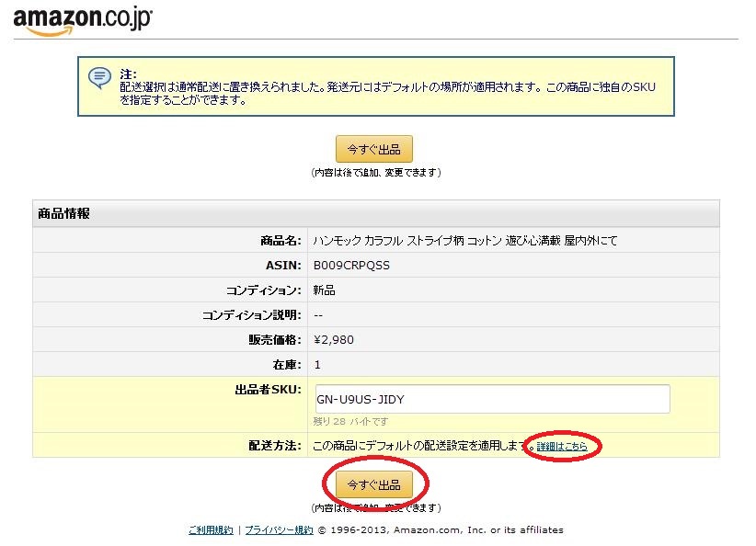Click the amazon.co.jp logo

[81, 19]
